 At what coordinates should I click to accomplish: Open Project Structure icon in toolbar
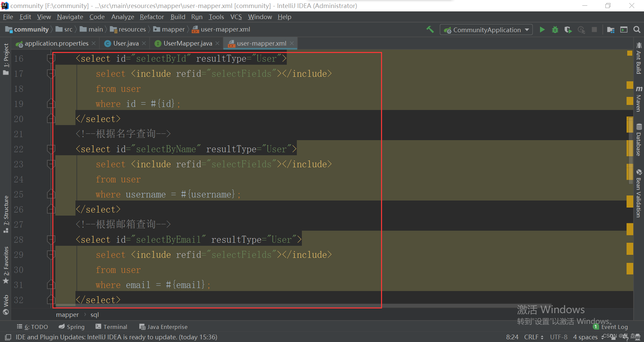(x=610, y=30)
